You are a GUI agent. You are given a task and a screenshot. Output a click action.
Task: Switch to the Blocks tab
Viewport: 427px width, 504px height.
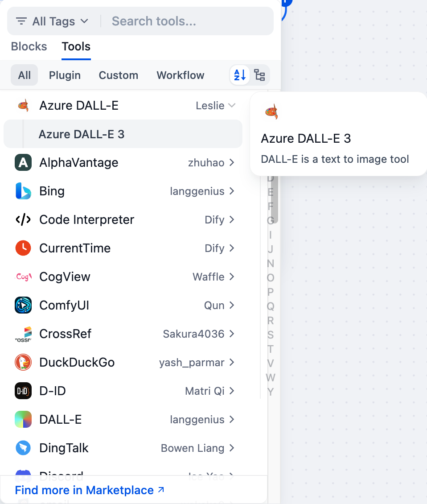coord(29,46)
